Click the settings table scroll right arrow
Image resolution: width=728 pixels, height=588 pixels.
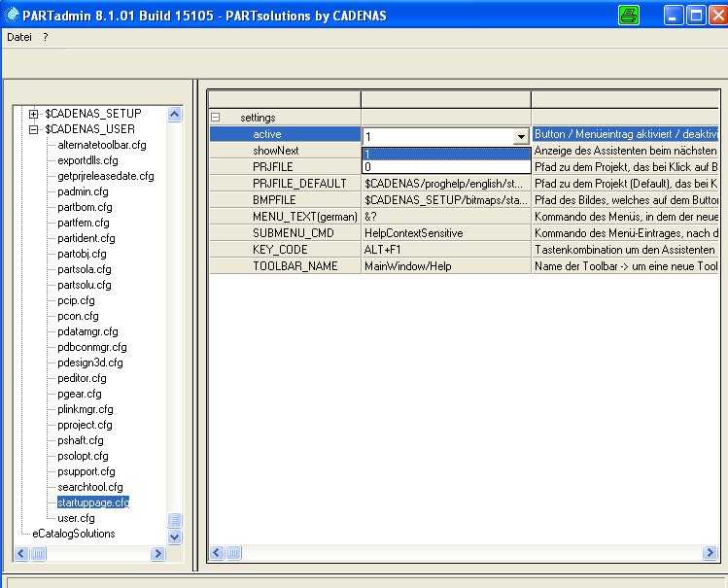pos(710,552)
